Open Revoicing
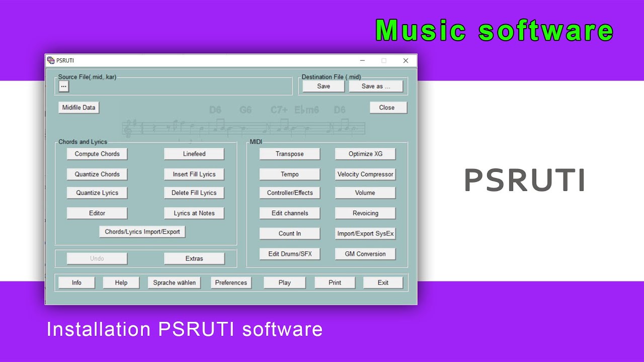This screenshot has height=362, width=644. tap(365, 213)
